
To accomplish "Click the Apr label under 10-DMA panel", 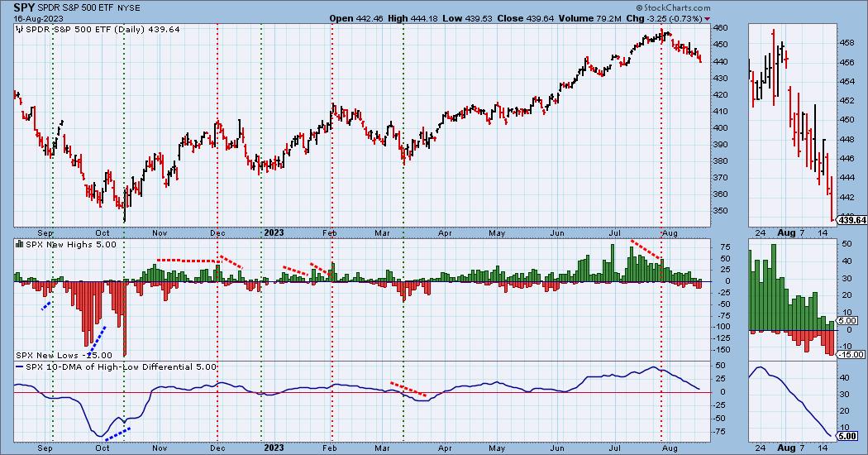I will click(445, 448).
